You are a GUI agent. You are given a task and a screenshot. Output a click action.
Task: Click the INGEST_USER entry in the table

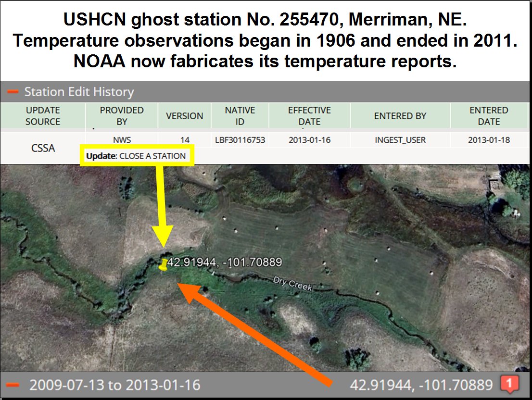click(400, 140)
